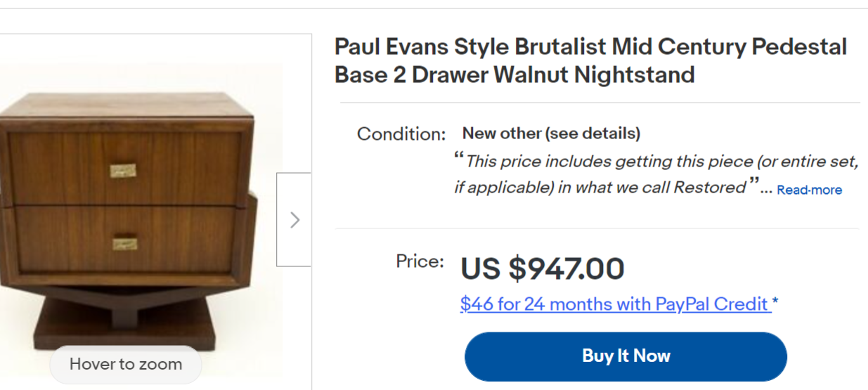This screenshot has width=868, height=390.
Task: Click the next image chevron arrow
Action: click(x=294, y=220)
